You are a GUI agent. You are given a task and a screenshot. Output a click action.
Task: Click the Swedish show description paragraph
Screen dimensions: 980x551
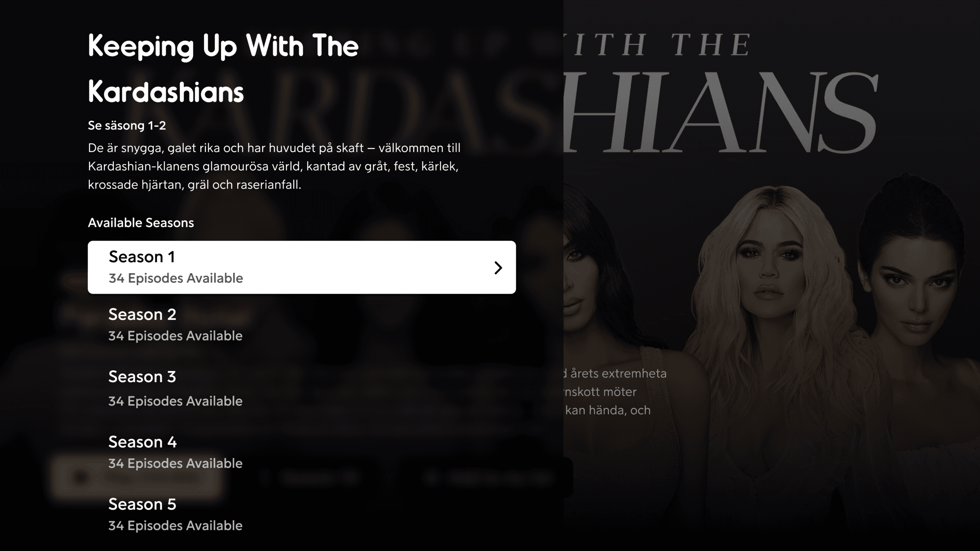tap(274, 166)
